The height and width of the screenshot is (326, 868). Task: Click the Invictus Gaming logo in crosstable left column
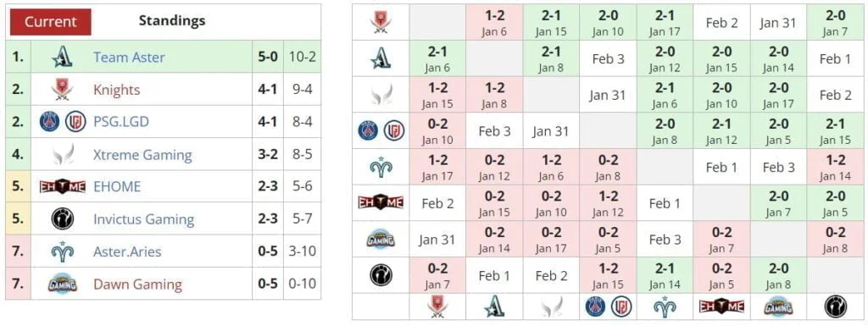[381, 274]
